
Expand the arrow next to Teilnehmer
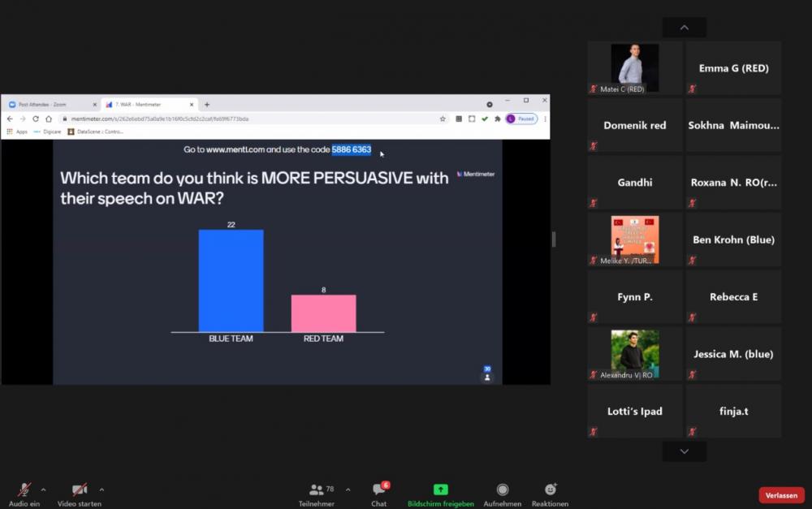[x=348, y=490]
